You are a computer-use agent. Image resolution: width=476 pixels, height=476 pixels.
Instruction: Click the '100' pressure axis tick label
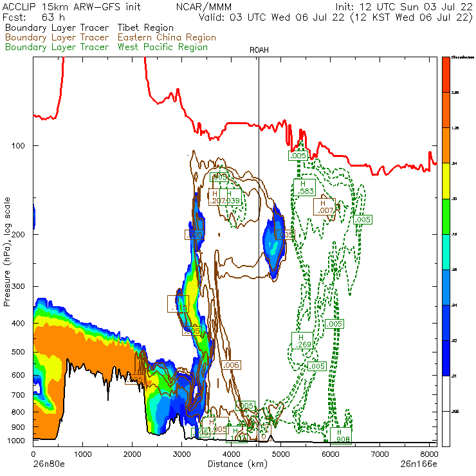[18, 146]
